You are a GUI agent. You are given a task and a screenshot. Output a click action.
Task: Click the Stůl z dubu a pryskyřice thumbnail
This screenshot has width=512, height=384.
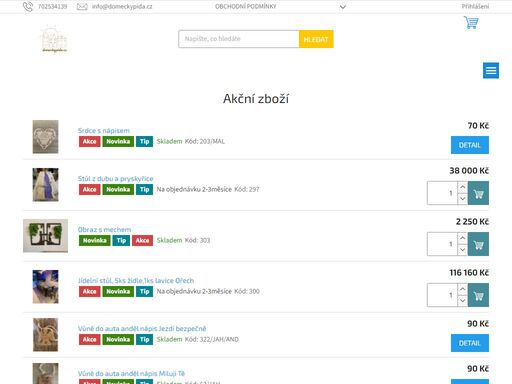[x=45, y=185]
